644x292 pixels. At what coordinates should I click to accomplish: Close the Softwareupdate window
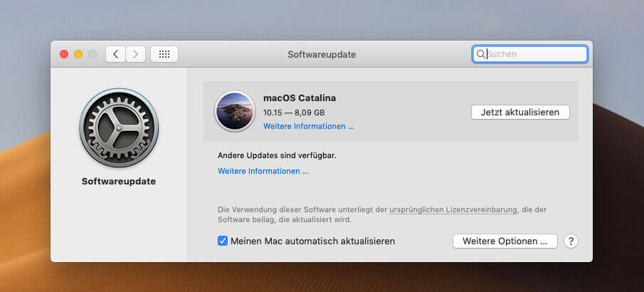pyautogui.click(x=64, y=54)
